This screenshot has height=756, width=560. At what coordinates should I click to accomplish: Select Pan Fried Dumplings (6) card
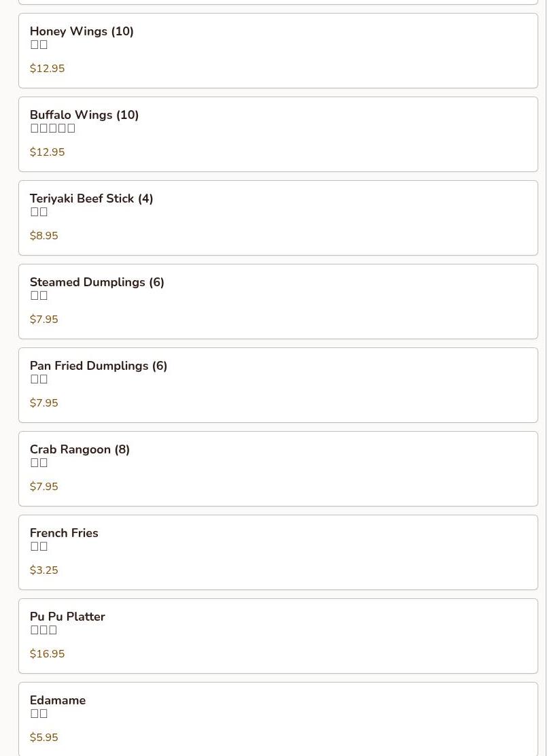tap(278, 385)
